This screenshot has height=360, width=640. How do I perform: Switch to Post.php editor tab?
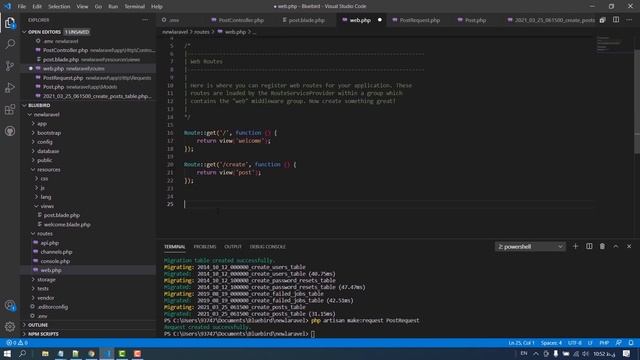tap(472, 20)
